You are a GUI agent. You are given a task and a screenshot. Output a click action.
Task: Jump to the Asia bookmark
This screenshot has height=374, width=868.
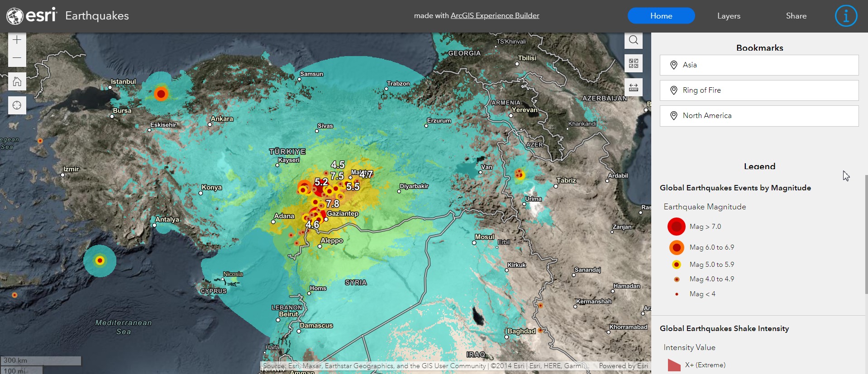pos(759,65)
